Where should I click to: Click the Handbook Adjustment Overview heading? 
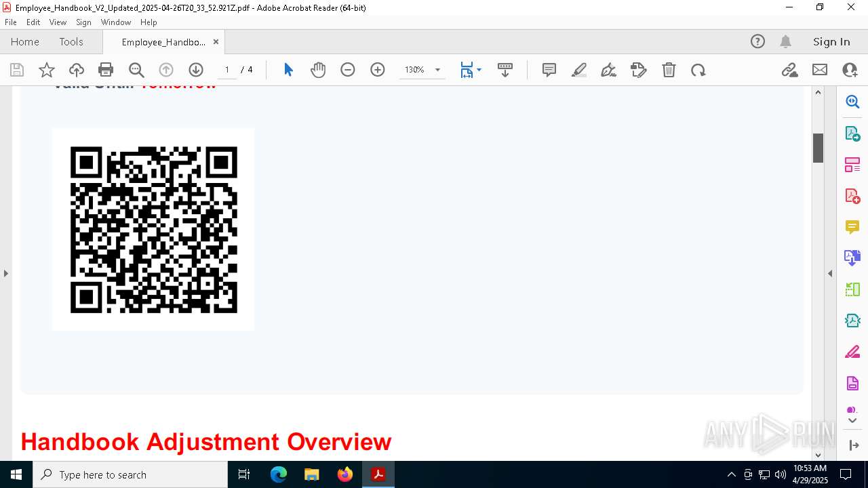tap(206, 442)
